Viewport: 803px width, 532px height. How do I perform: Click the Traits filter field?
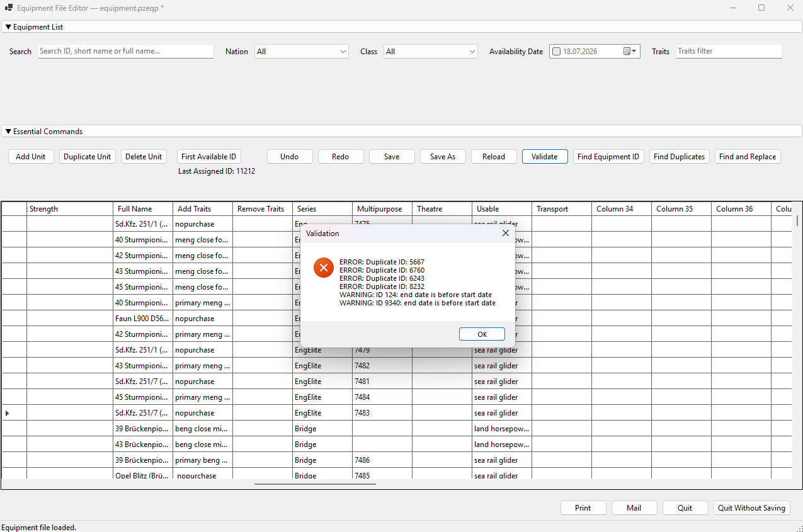729,51
